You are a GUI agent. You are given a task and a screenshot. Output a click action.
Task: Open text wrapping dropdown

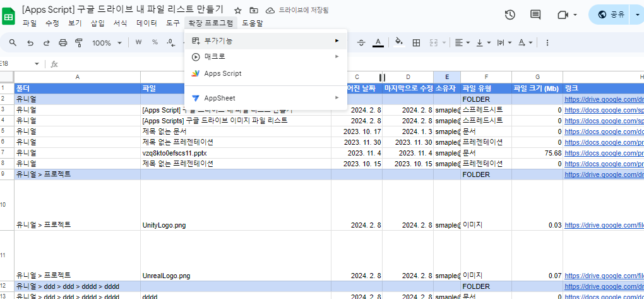point(504,43)
